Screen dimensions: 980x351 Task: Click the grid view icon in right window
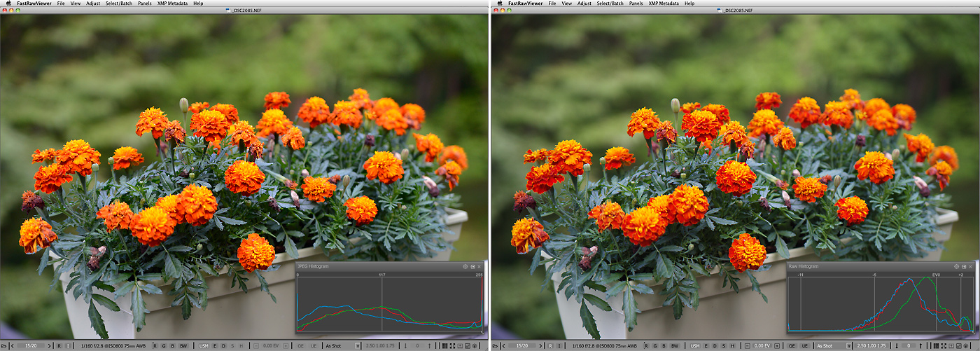tap(935, 346)
